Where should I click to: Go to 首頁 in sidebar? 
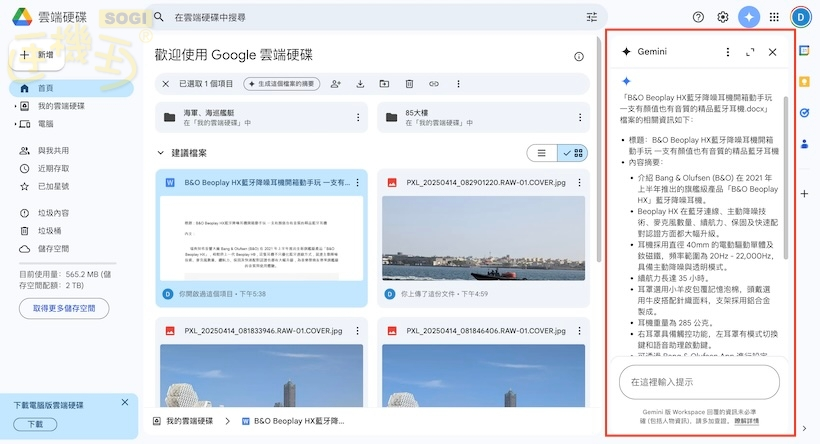(x=71, y=88)
